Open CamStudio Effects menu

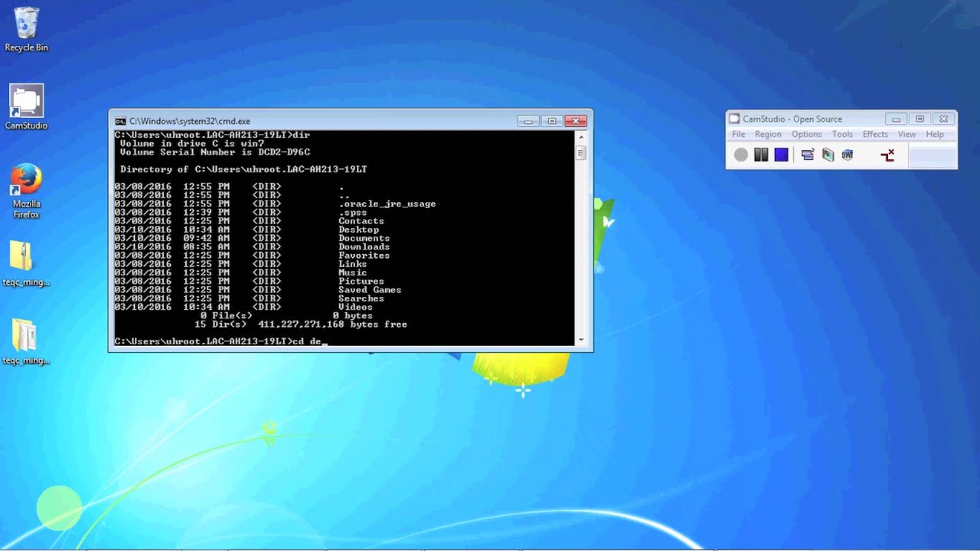coord(875,134)
